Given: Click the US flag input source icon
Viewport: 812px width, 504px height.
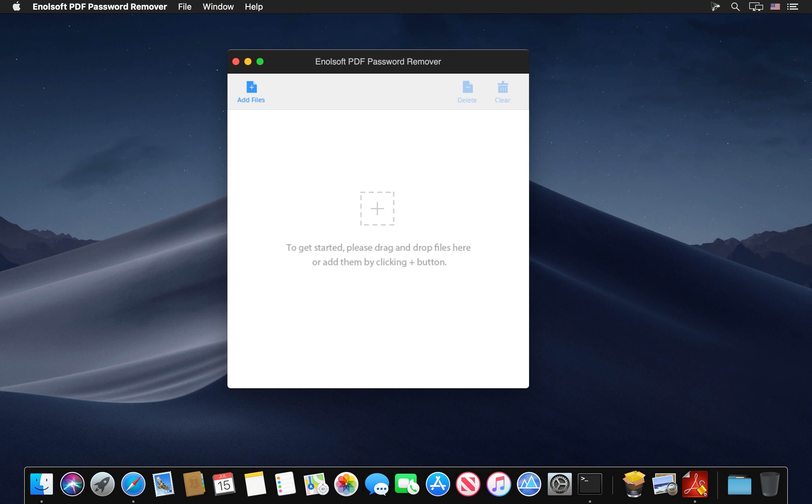Looking at the screenshot, I should click(775, 7).
